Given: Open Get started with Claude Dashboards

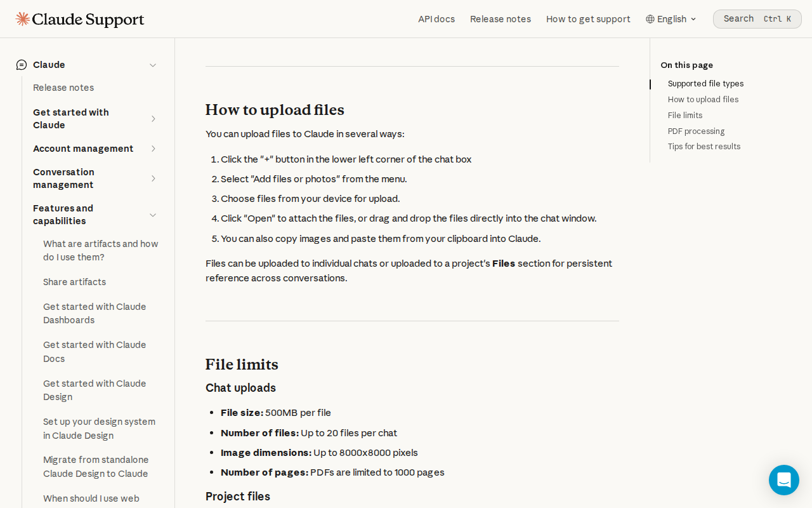Looking at the screenshot, I should [95, 313].
